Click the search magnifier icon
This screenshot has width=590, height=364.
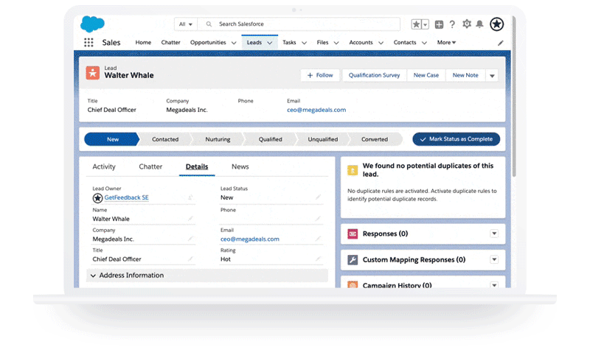pos(209,24)
